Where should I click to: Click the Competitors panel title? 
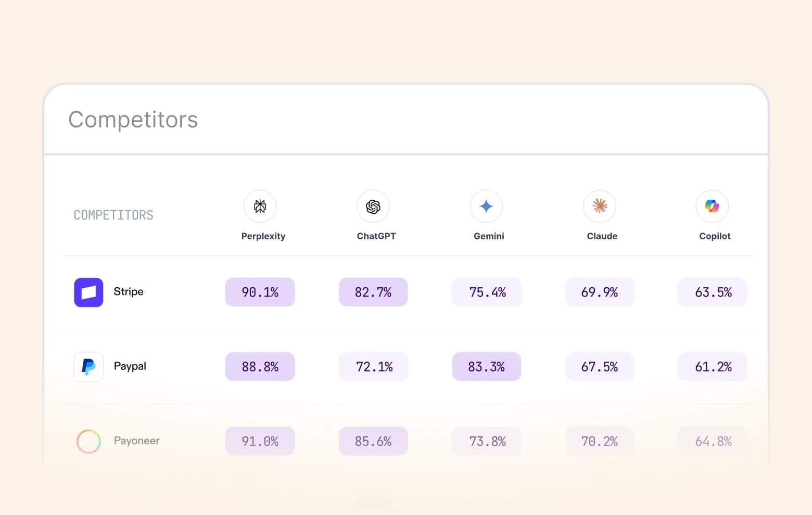pyautogui.click(x=133, y=120)
